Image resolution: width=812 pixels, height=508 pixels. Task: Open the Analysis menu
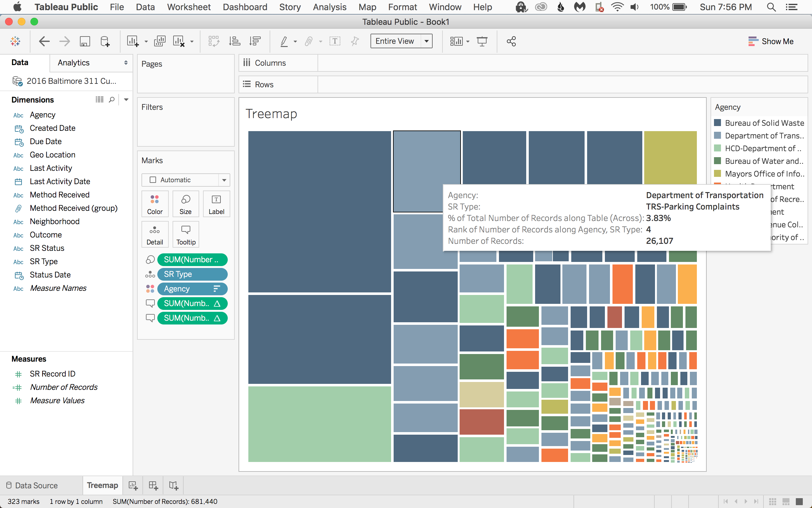tap(330, 7)
